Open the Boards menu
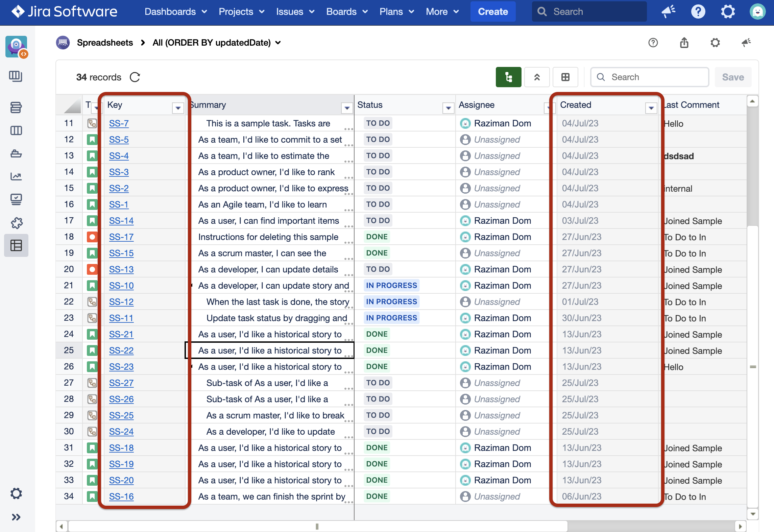 pos(347,11)
